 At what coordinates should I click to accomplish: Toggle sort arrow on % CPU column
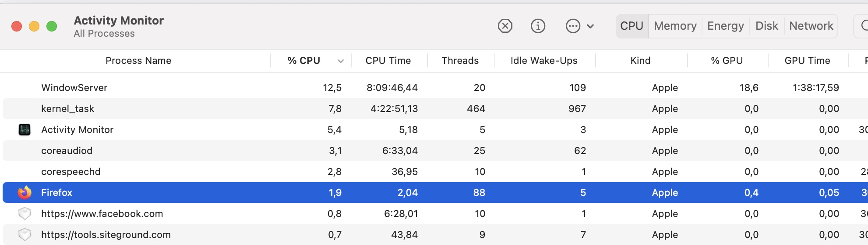pyautogui.click(x=340, y=61)
